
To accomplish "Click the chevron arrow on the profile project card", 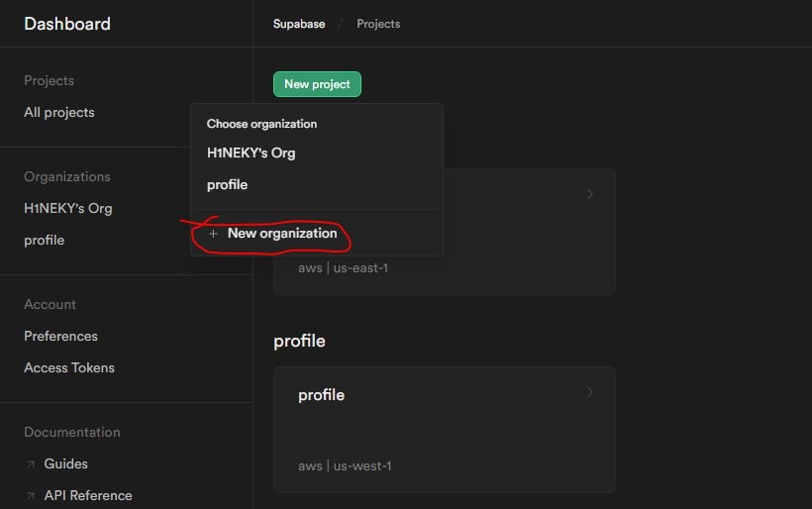I will [x=590, y=392].
